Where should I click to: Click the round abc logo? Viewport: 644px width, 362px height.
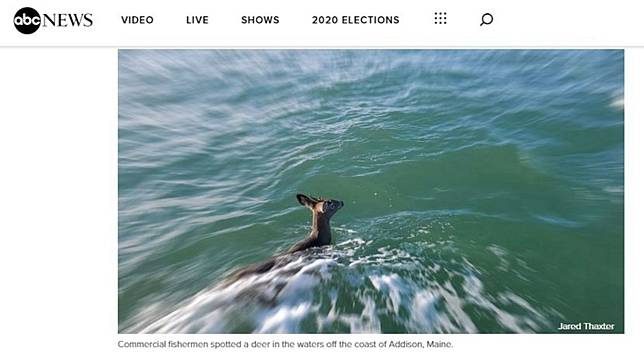point(27,21)
